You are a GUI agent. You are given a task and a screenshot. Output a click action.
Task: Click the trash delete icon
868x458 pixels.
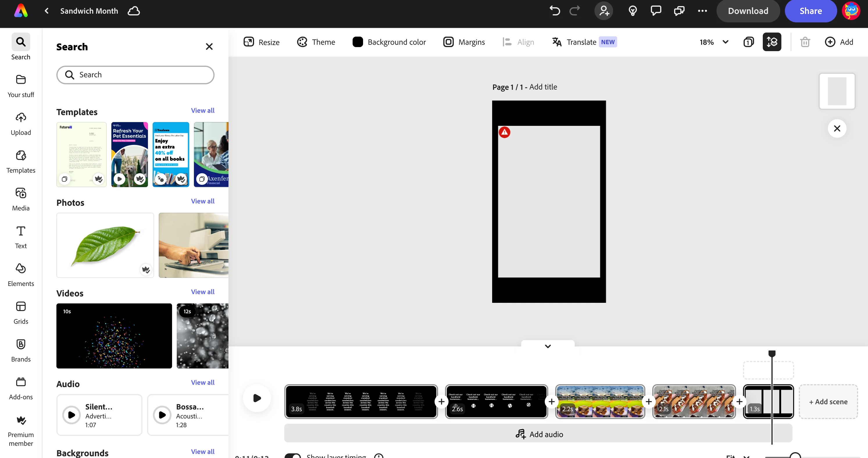click(805, 42)
